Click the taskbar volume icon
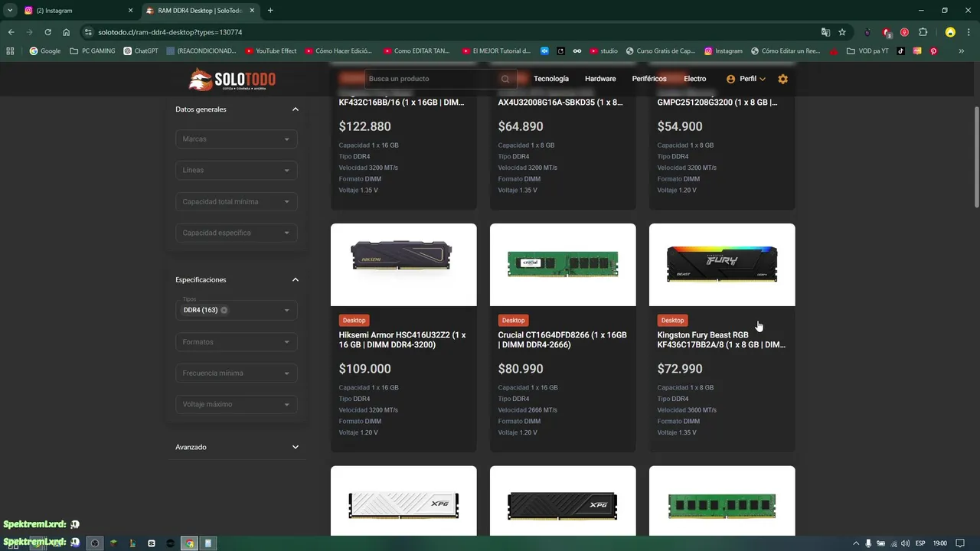Image resolution: width=980 pixels, height=551 pixels. click(906, 543)
